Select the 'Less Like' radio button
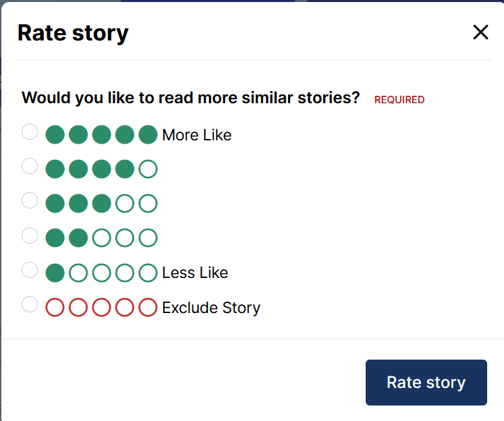The width and height of the screenshot is (504, 421). tap(30, 270)
